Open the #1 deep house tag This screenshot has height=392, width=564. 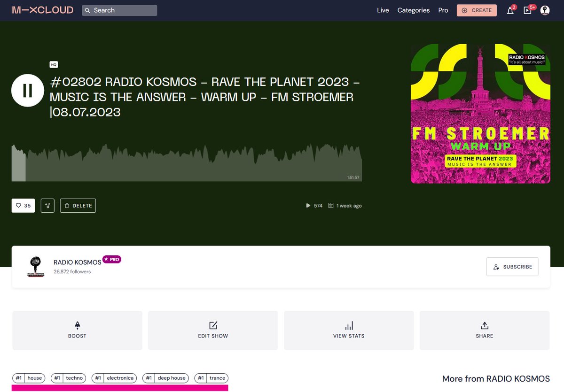click(x=165, y=378)
